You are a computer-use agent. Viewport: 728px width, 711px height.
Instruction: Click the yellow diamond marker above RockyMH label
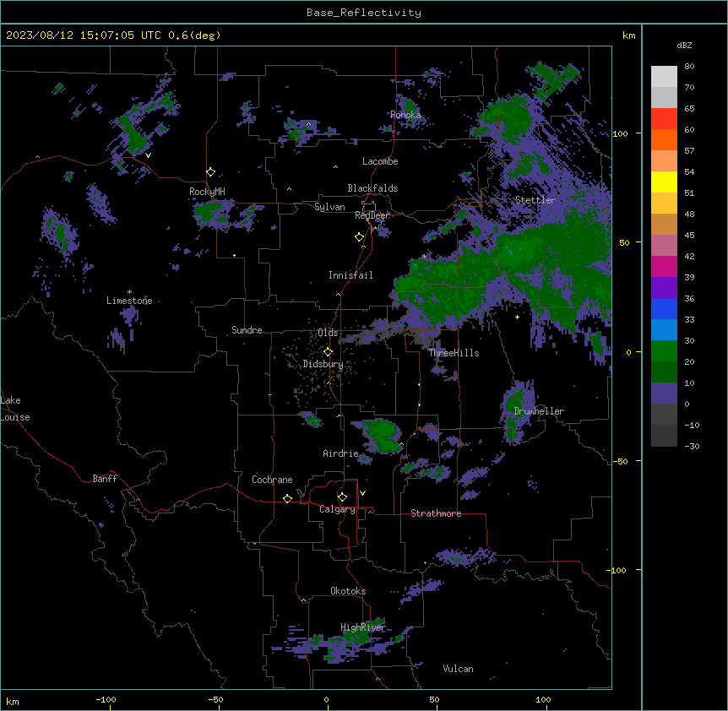pyautogui.click(x=211, y=172)
